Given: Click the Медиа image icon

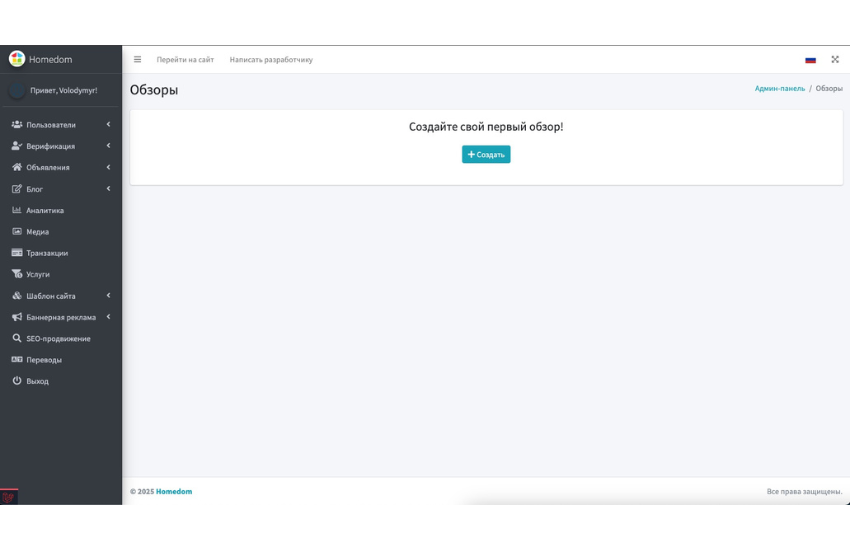Looking at the screenshot, I should pyautogui.click(x=17, y=232).
